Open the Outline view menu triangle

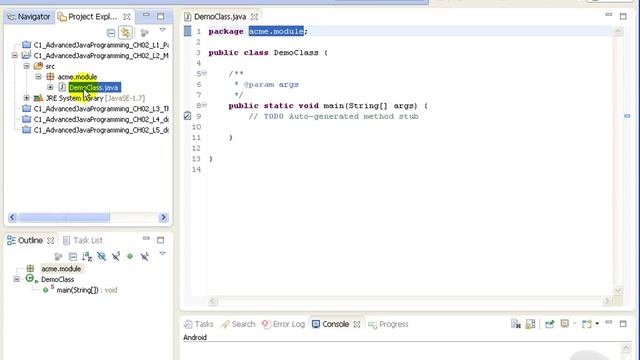[162, 253]
